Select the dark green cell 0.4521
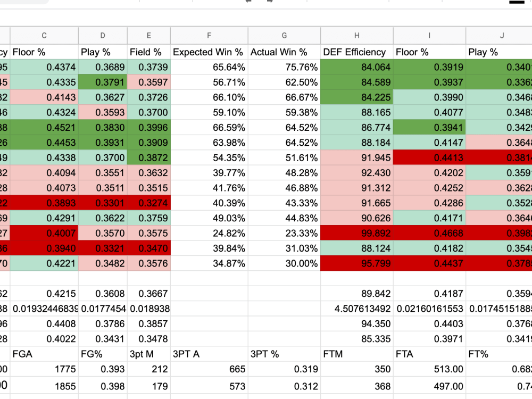This screenshot has height=399, width=532. click(44, 127)
